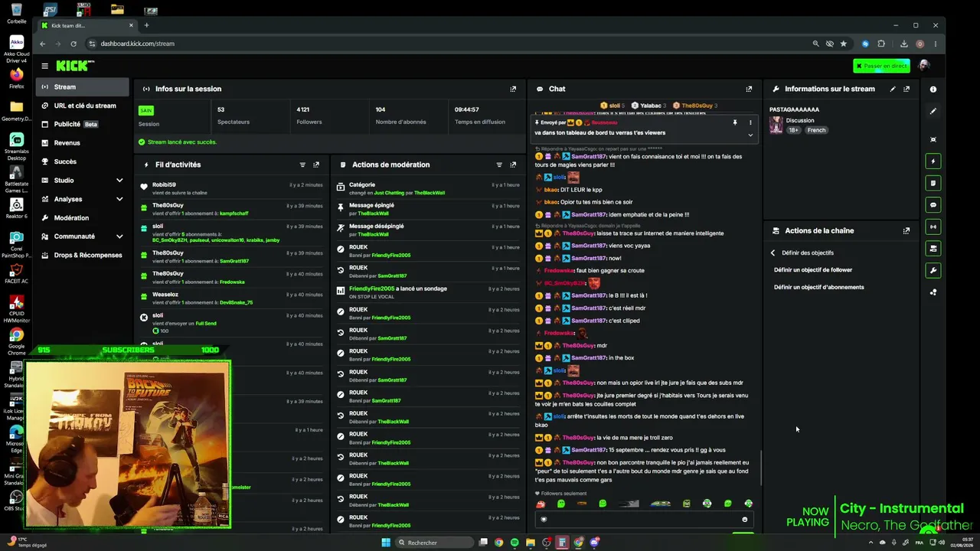Open the pinned message more-options menu
Screen dimensions: 980x551
tap(750, 122)
